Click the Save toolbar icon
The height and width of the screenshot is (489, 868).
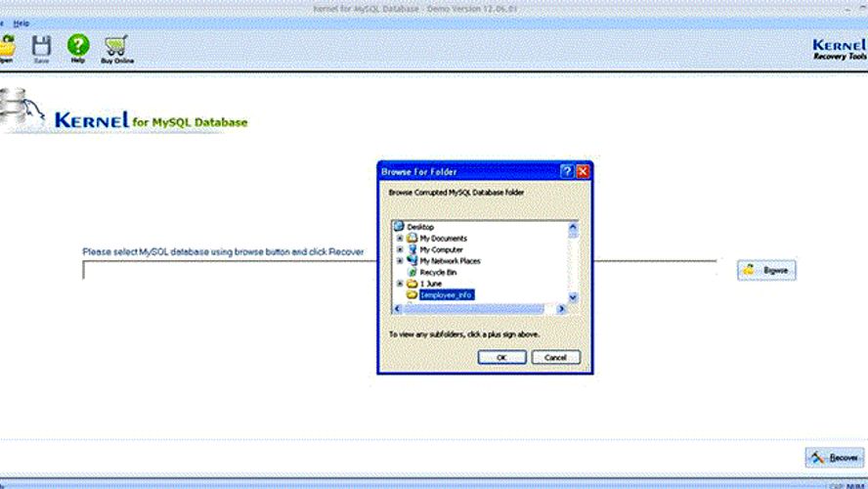[41, 49]
